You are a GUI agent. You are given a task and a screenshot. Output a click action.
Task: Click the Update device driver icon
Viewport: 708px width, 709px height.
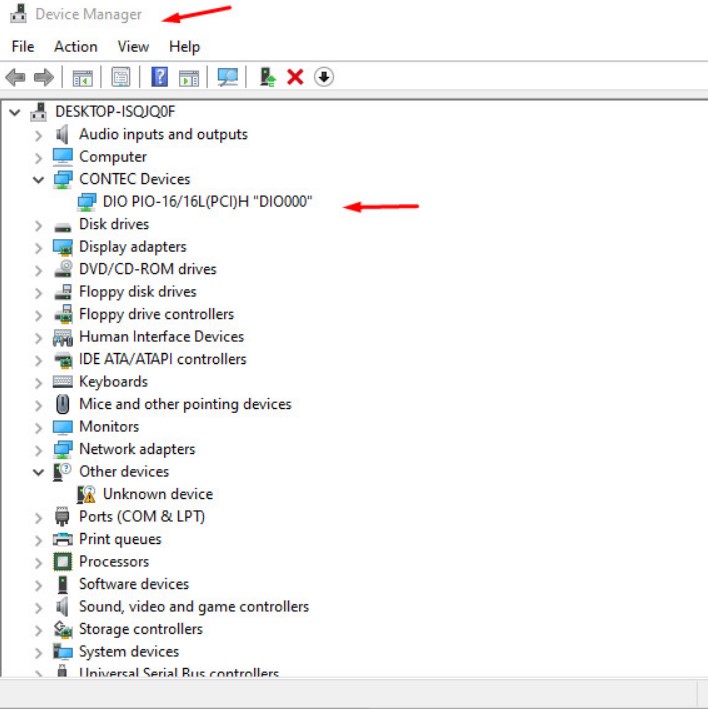(x=267, y=77)
